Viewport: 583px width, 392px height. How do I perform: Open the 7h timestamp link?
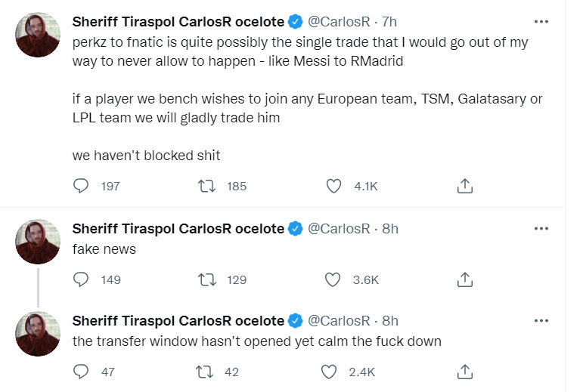click(x=390, y=22)
